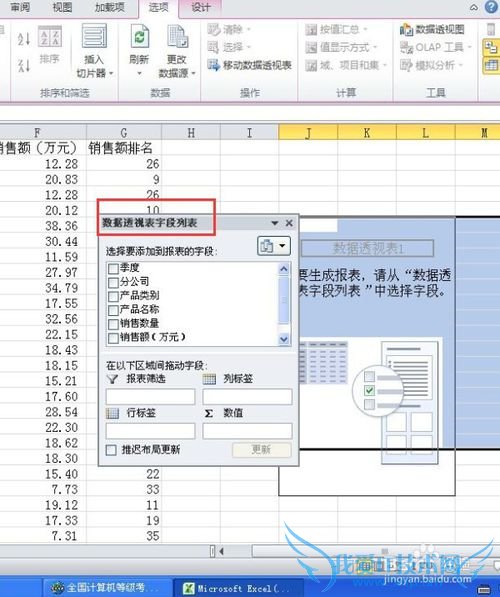Screen dimensions: 500x597
Task: Click the 列标签 drop area box
Action: coord(248,397)
